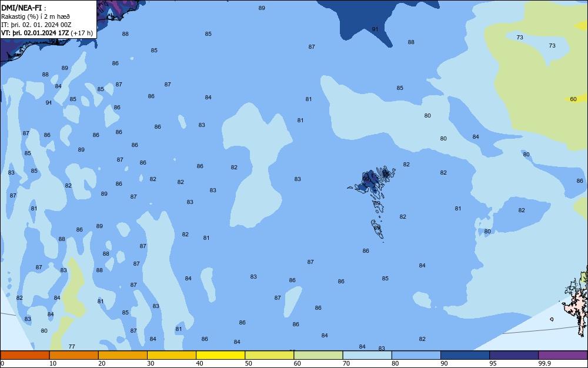The image size is (588, 368).
Task: Click the 'Rakastig (%) í 2 m hæð' label
Action: [35, 16]
